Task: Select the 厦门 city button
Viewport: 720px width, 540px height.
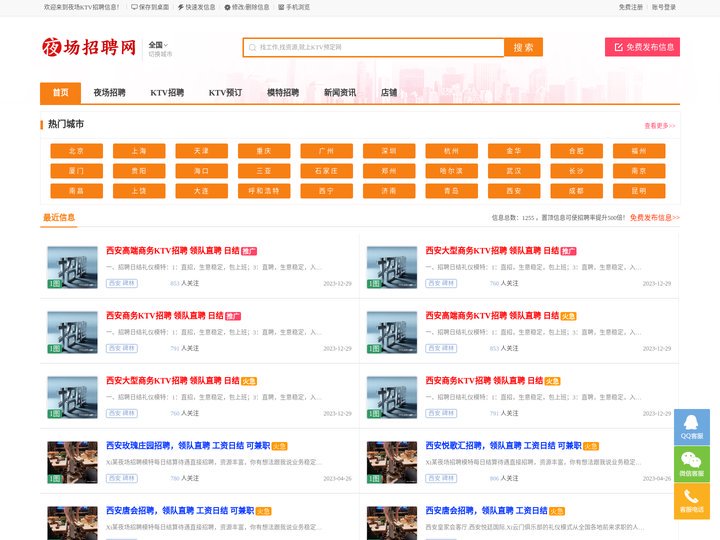Action: 77,171
